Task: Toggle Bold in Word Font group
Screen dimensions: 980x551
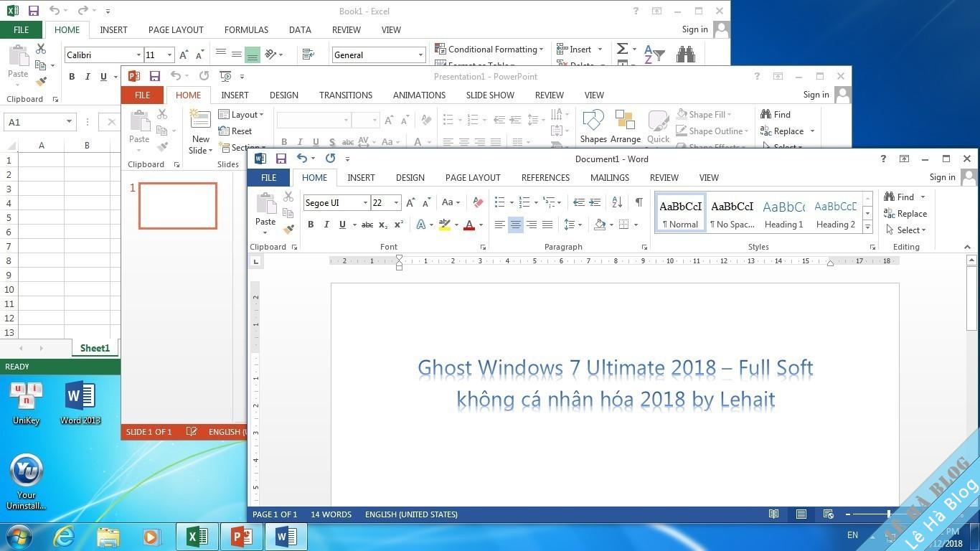Action: coord(311,225)
